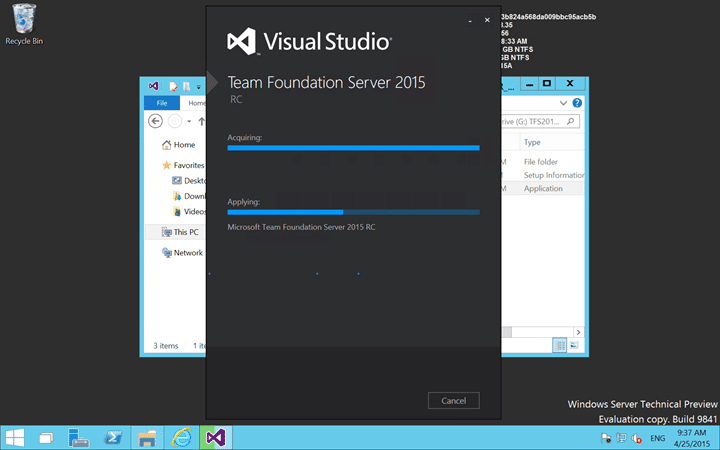Screen dimensions: 720x450
Task: Launch Server Manager from taskbar
Action: (x=79, y=438)
